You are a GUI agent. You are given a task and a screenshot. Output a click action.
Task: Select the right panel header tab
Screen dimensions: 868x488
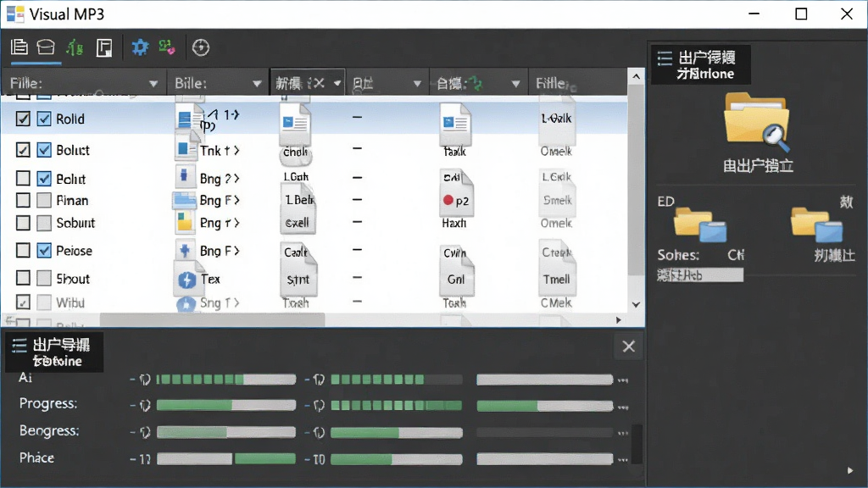pyautogui.click(x=701, y=64)
